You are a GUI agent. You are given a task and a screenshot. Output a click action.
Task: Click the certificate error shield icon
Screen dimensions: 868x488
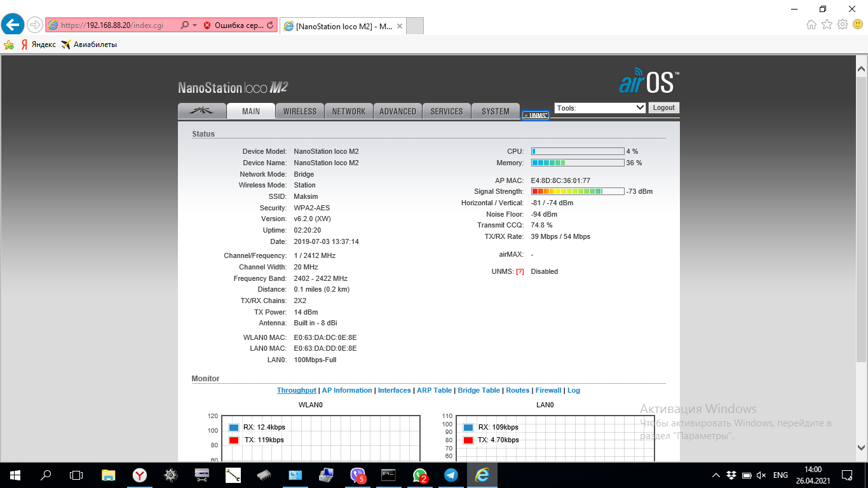pos(207,25)
